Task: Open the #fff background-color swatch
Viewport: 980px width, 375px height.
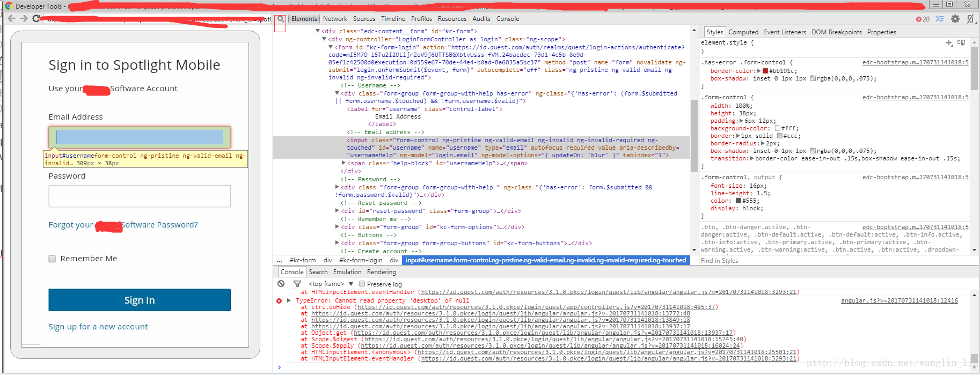Action: [777, 128]
